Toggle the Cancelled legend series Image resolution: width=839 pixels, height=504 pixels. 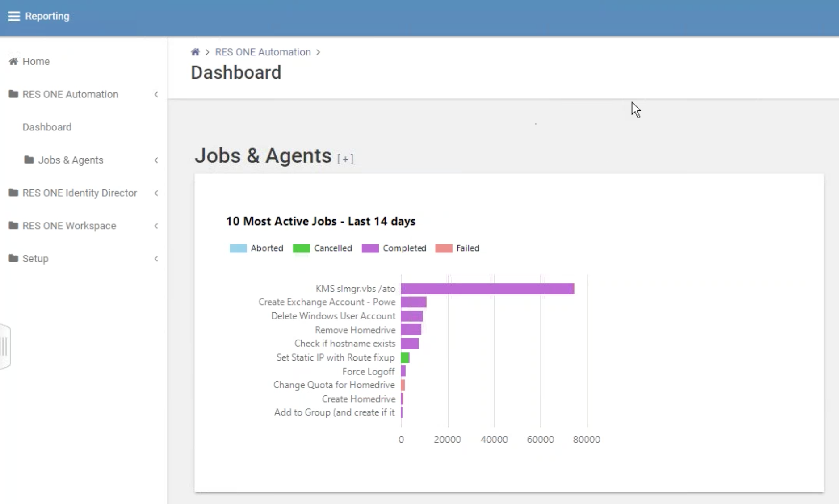(323, 248)
